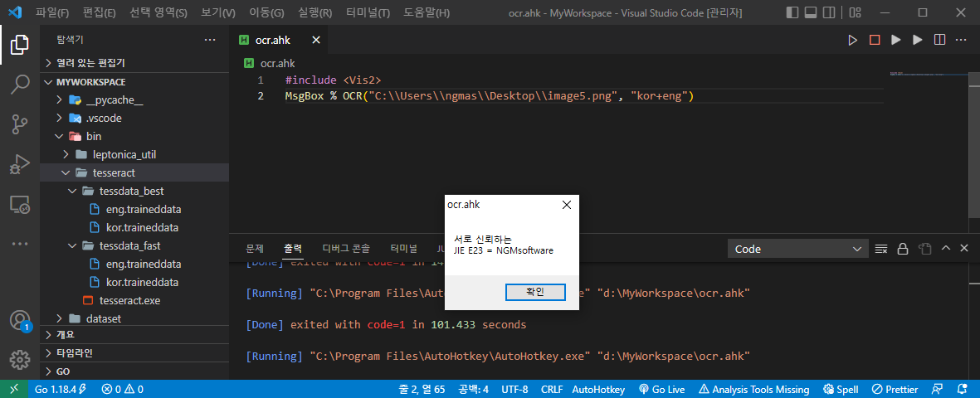Select kor.traineddata under tessdata_best
Image resolution: width=980 pixels, height=398 pixels.
[134, 227]
